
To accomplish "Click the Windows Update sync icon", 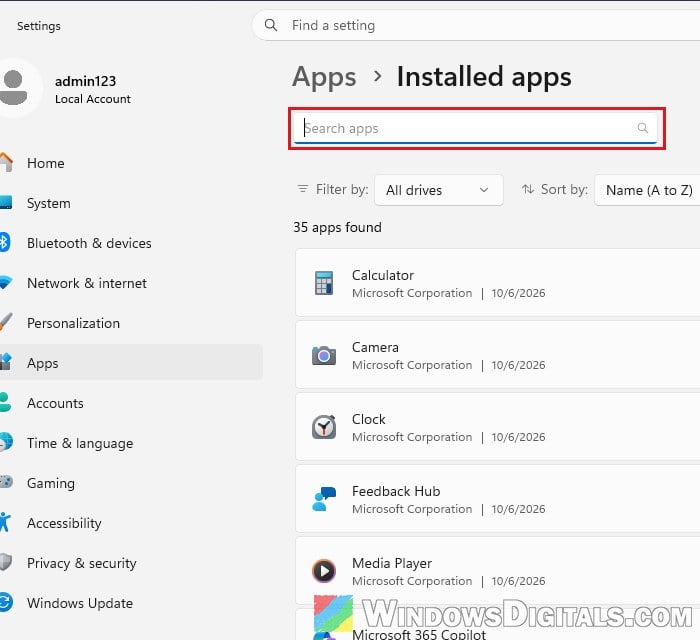I will (x=5, y=602).
